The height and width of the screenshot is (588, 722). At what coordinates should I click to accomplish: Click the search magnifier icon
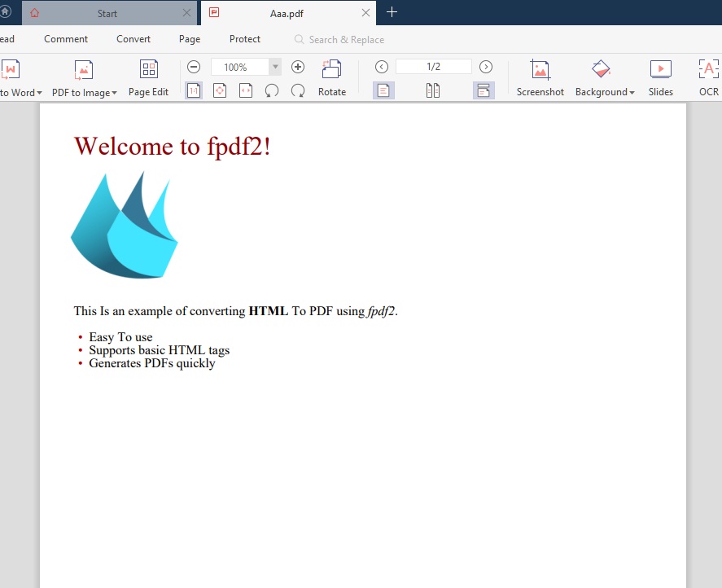300,40
